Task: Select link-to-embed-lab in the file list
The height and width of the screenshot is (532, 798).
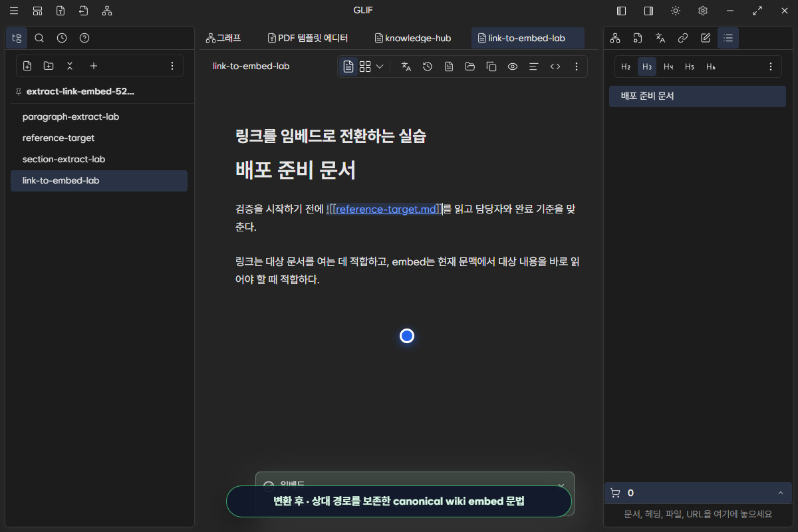Action: (99, 180)
